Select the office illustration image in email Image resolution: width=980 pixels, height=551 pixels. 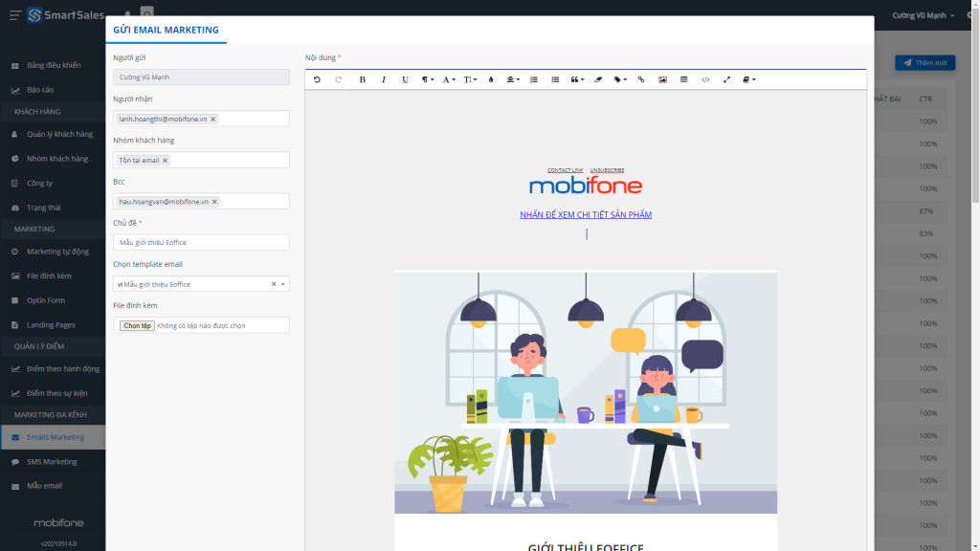[586, 392]
